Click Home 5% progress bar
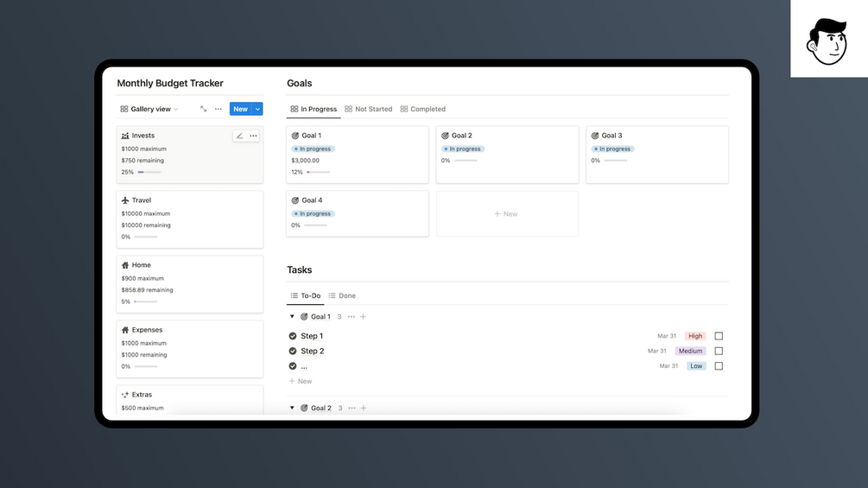This screenshot has width=868, height=488. pyautogui.click(x=146, y=301)
